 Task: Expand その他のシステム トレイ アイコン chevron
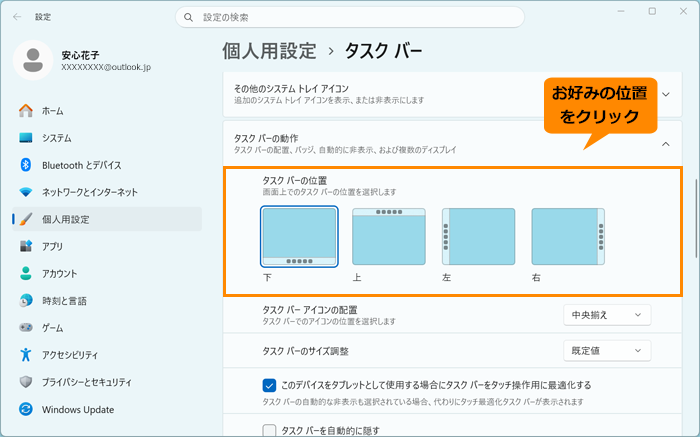(666, 94)
